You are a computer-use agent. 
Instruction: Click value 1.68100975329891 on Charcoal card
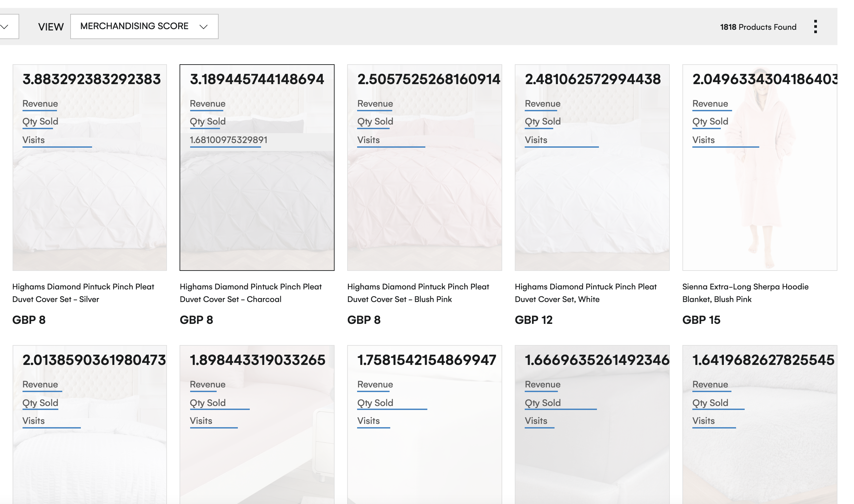[229, 140]
